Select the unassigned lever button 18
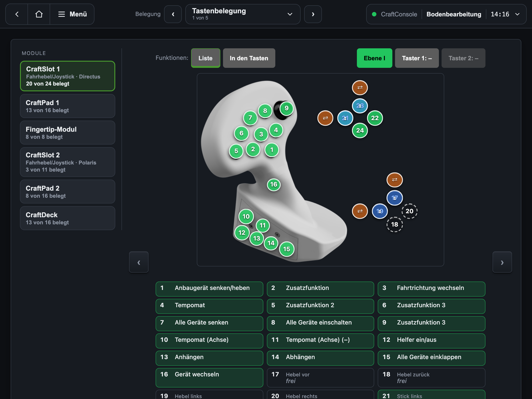The height and width of the screenshot is (399, 532). point(395,224)
